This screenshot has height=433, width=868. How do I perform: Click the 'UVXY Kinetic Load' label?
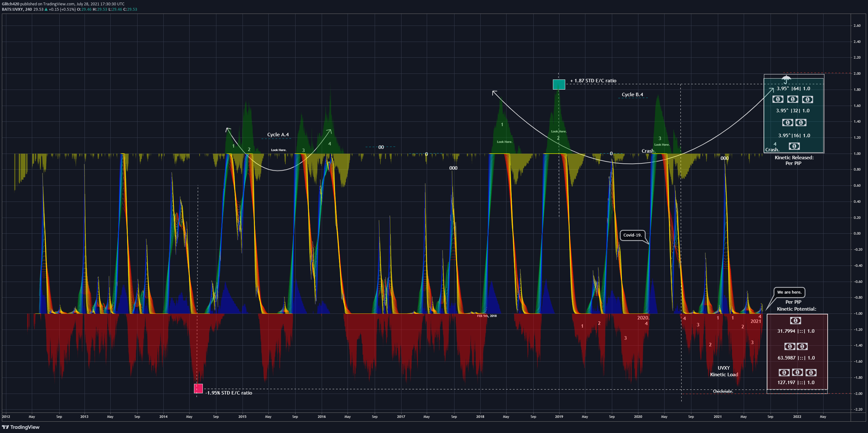(724, 371)
